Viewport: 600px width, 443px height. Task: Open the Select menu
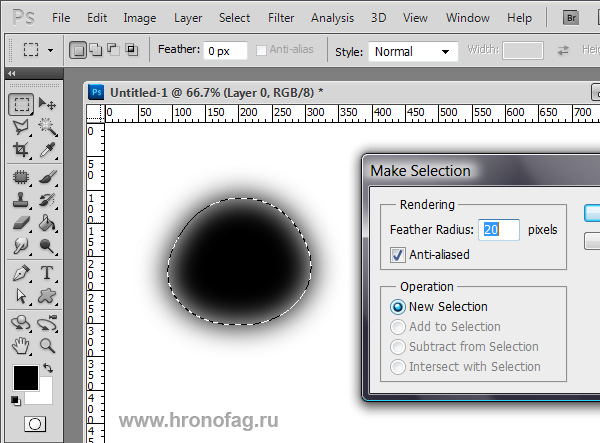tap(234, 18)
